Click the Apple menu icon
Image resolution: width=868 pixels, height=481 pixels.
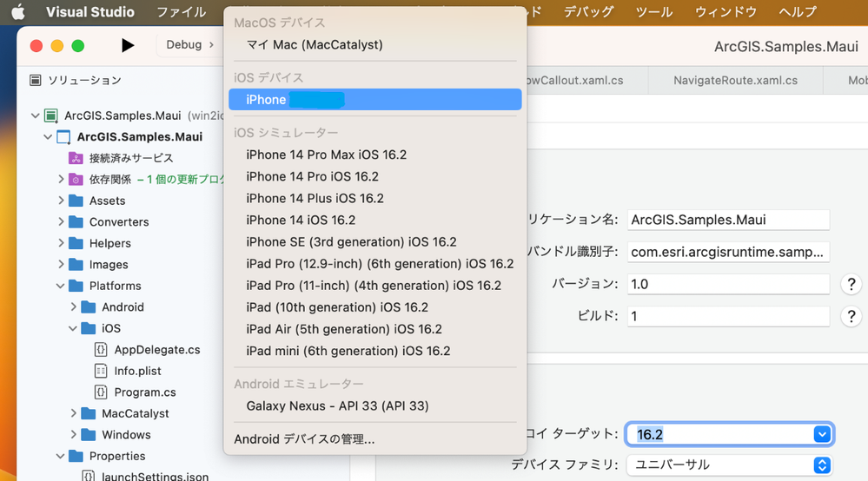[x=17, y=12]
